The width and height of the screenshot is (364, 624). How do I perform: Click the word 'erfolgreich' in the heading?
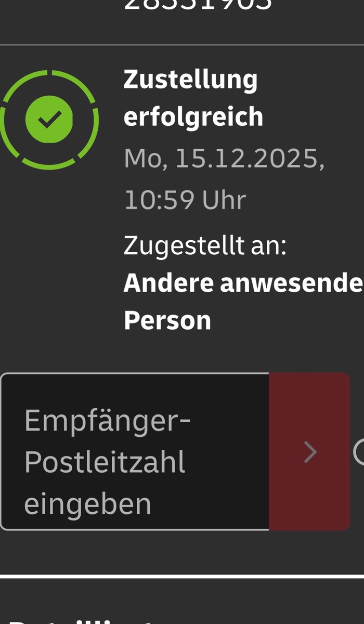[x=193, y=116]
